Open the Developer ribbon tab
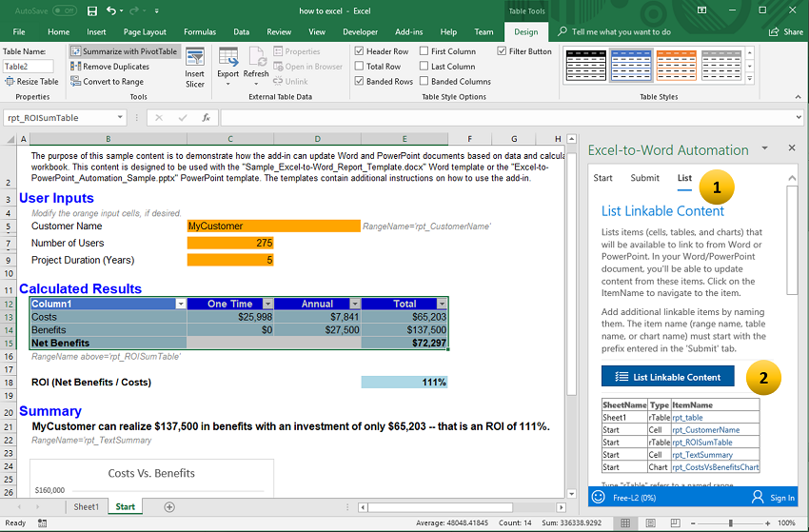 pyautogui.click(x=360, y=32)
